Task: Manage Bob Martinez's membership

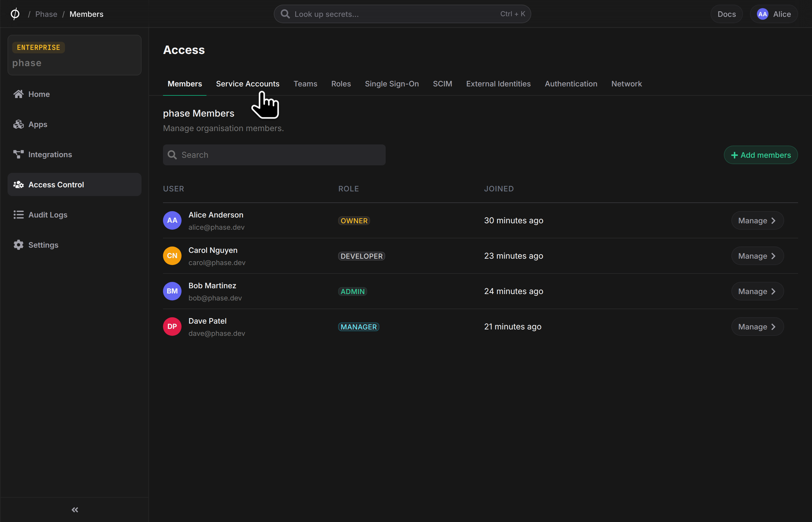Action: [x=757, y=291]
